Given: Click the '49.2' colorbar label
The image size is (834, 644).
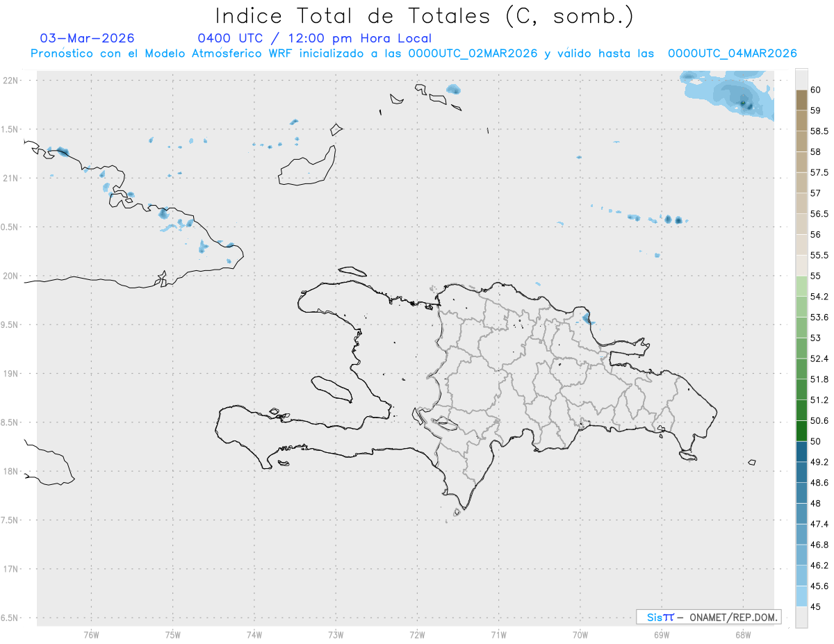Looking at the screenshot, I should point(819,462).
